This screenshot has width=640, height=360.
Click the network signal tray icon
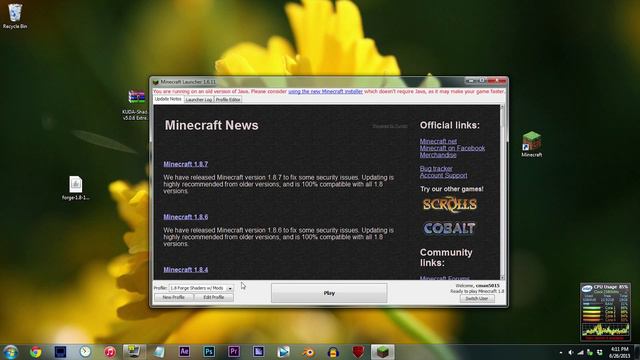tap(580, 352)
